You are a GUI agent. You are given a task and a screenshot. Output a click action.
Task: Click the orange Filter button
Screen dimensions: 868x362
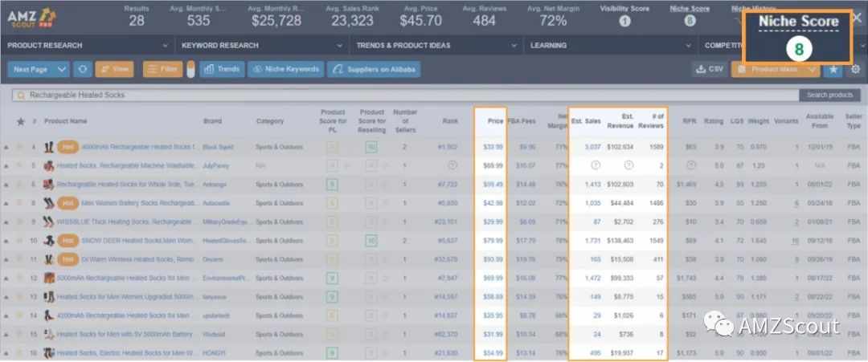tap(162, 70)
